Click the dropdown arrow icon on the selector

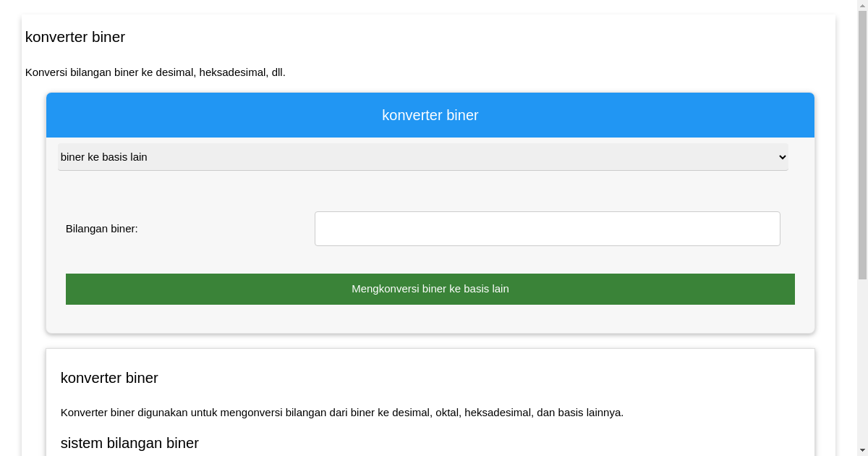tap(781, 157)
